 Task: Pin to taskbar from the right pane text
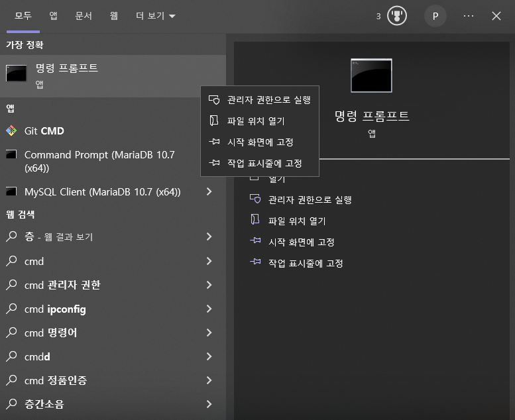tap(306, 263)
